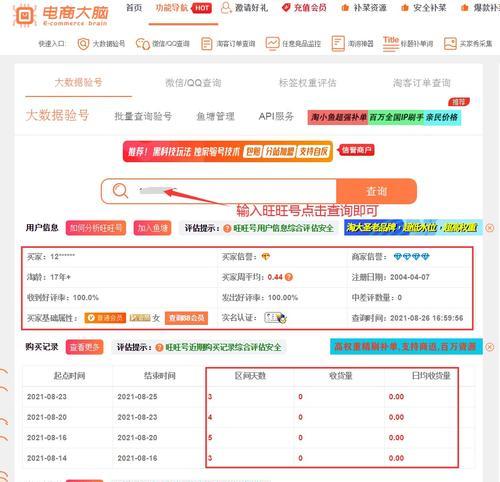Click the 淘客订单查询 document icon
500x482 pixels.
pos(207,44)
